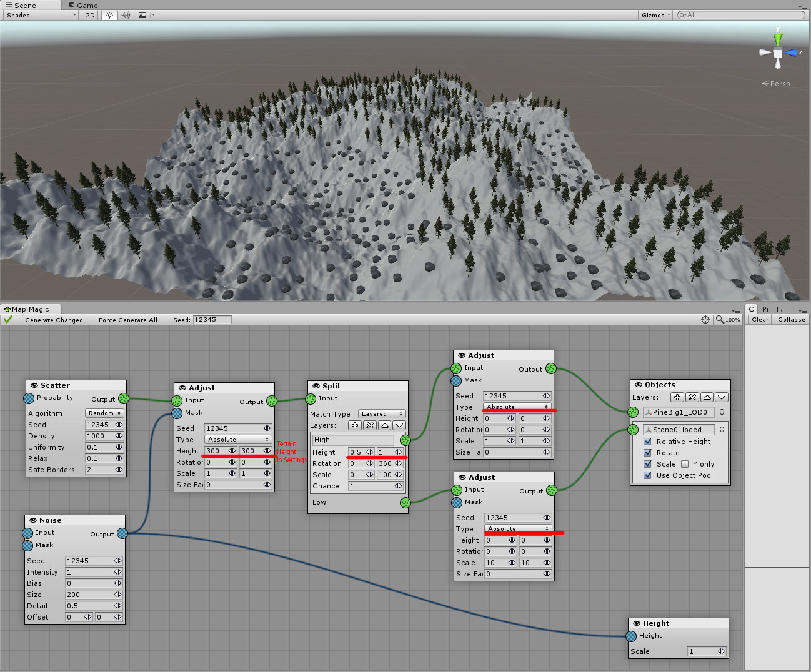Move the Split node layer up

(x=384, y=425)
